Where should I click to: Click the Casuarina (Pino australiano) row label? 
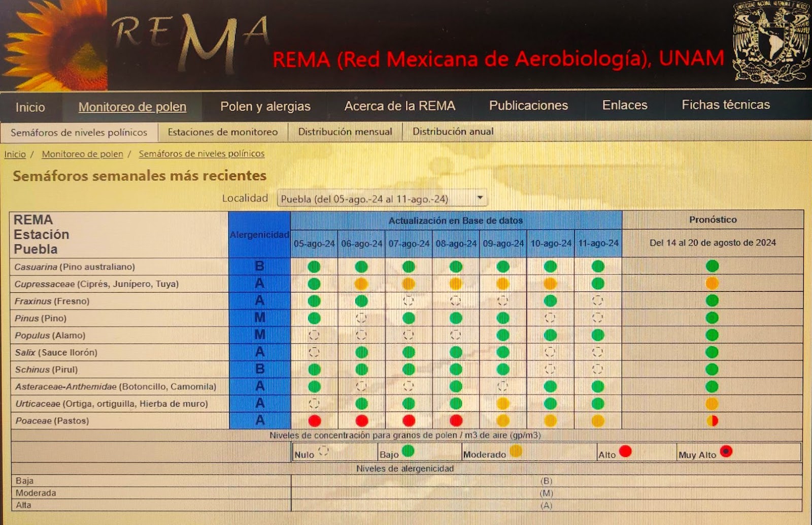[x=75, y=267]
